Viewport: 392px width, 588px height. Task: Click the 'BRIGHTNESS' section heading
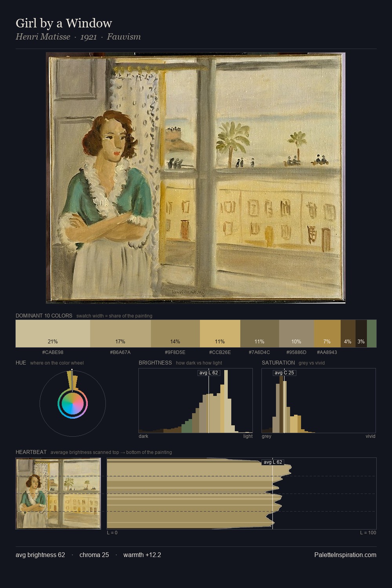click(155, 363)
